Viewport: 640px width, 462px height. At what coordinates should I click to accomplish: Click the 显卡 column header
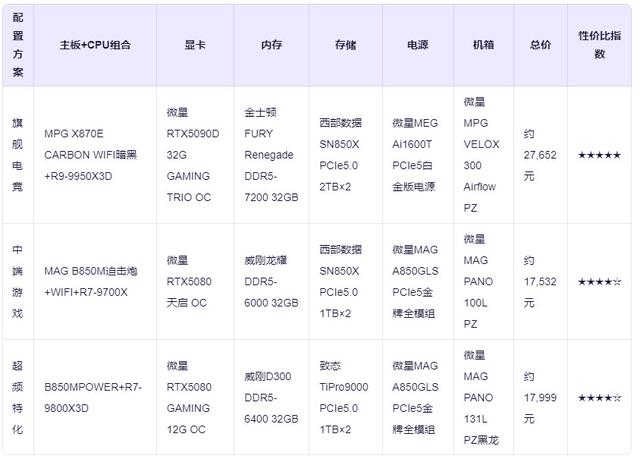195,45
